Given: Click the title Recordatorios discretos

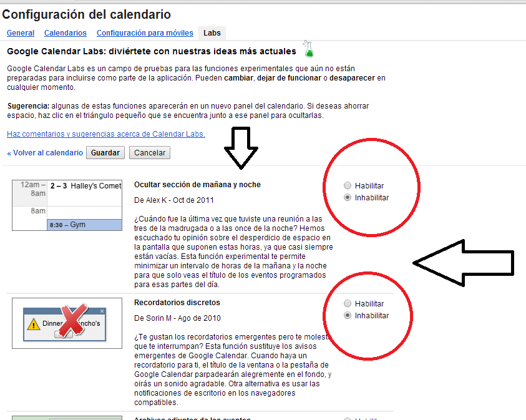Looking at the screenshot, I should (x=177, y=303).
